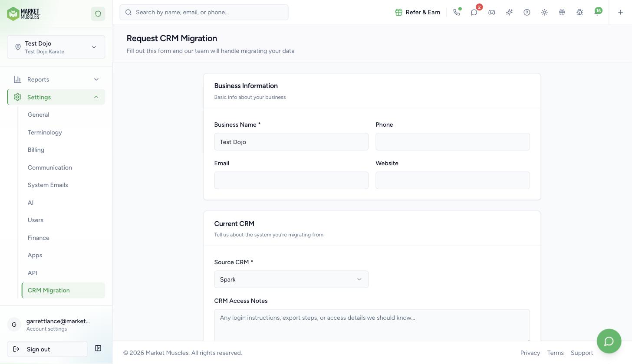Click the Current CRM section title
Image resolution: width=632 pixels, height=364 pixels.
pyautogui.click(x=234, y=224)
